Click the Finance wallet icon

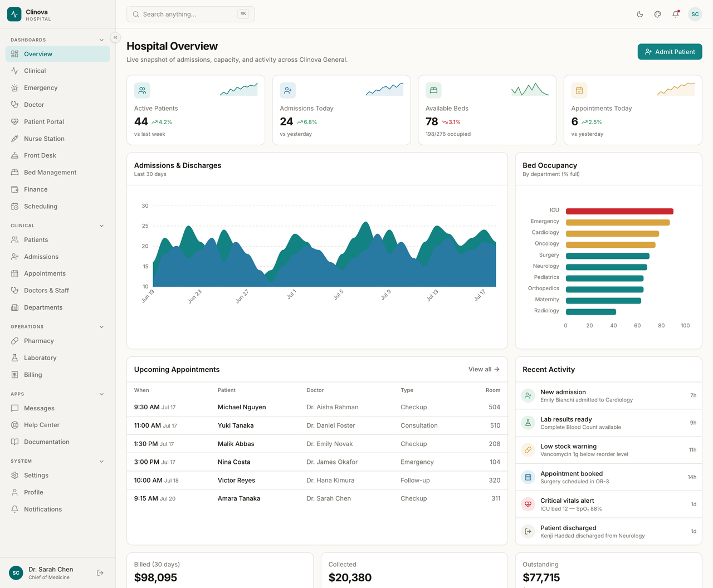(x=15, y=189)
